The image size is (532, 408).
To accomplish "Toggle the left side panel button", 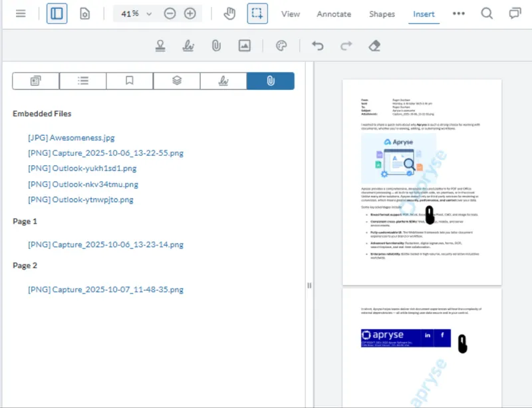I will [57, 13].
